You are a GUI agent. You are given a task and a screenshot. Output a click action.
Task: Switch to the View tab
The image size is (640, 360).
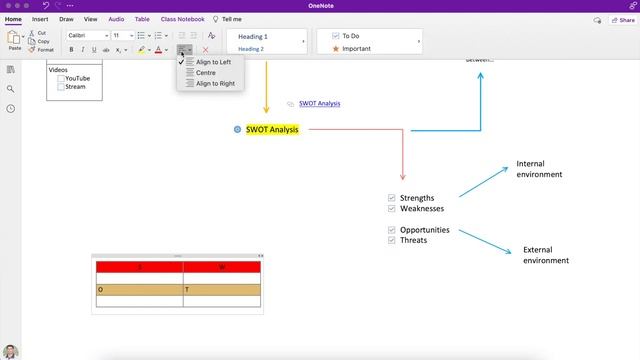(x=91, y=19)
